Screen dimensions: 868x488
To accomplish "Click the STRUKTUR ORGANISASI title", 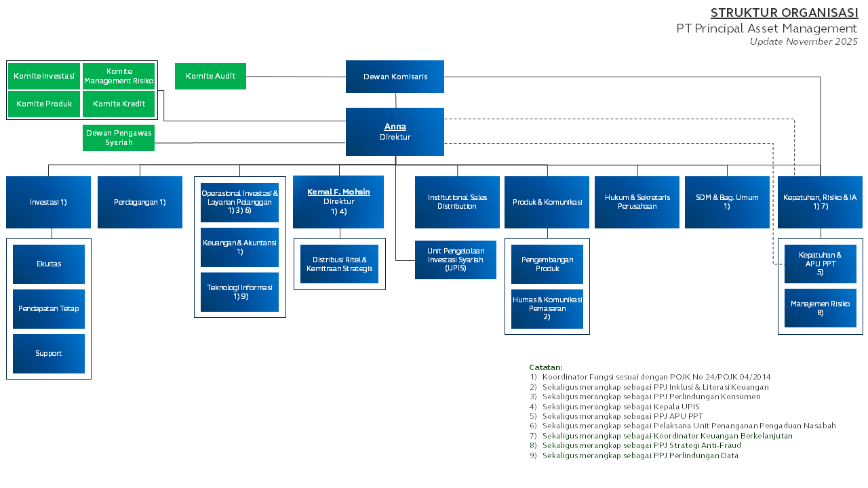I will [784, 13].
